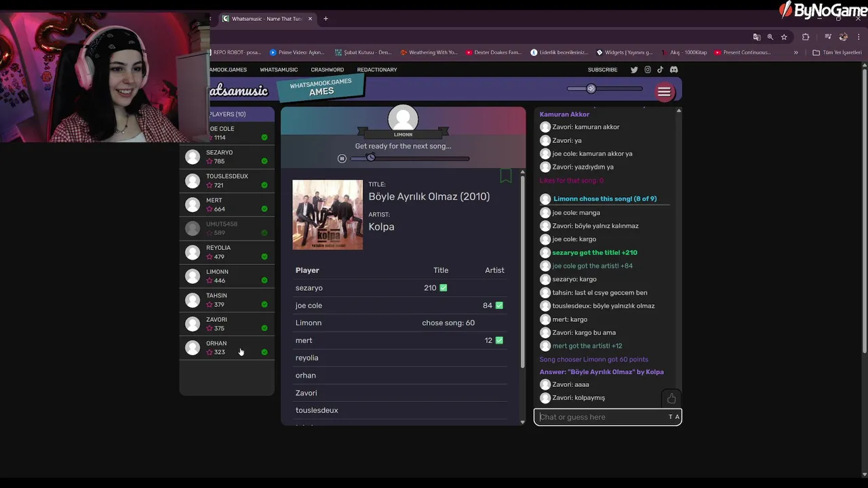Mute the volume speaker knob
Viewport: 868px width, 488px height.
pos(591,89)
